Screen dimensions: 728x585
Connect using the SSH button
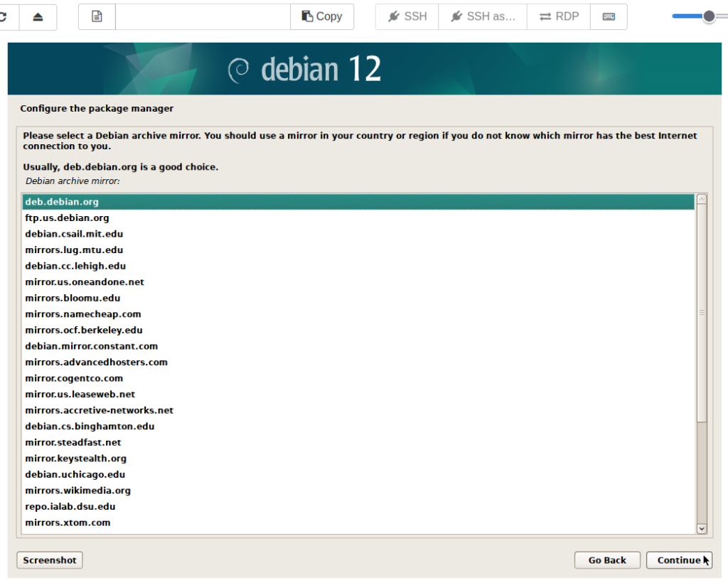click(x=407, y=16)
